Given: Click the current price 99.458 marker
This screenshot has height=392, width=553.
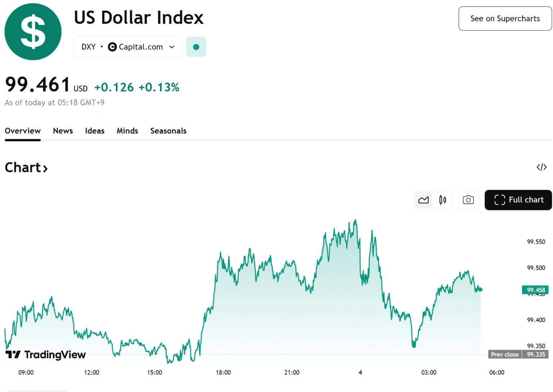Looking at the screenshot, I should 535,290.
